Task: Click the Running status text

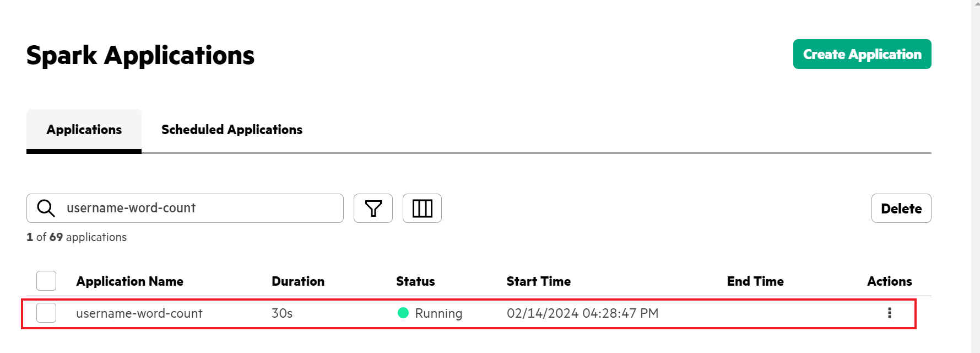Action: (x=438, y=313)
